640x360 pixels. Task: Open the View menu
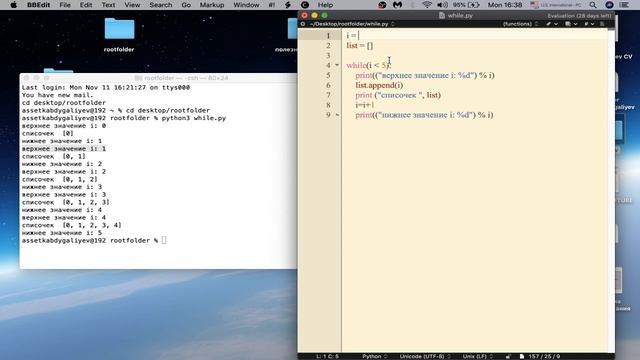tap(132, 5)
